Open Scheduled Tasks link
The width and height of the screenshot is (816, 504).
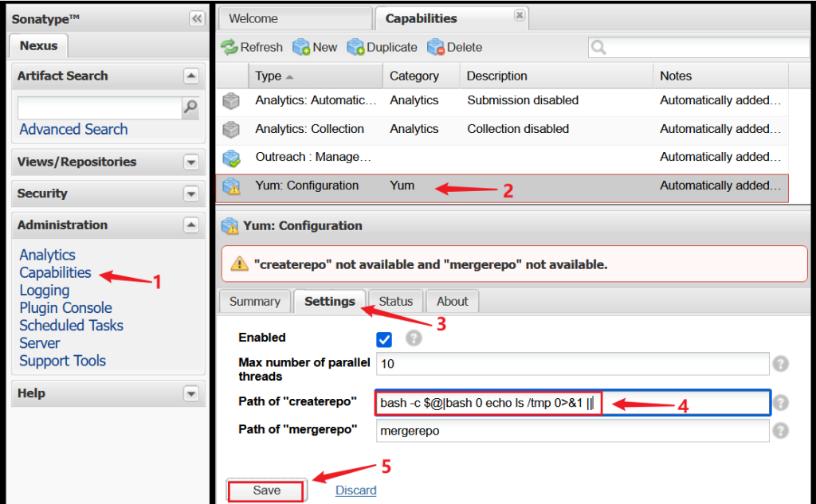coord(71,326)
